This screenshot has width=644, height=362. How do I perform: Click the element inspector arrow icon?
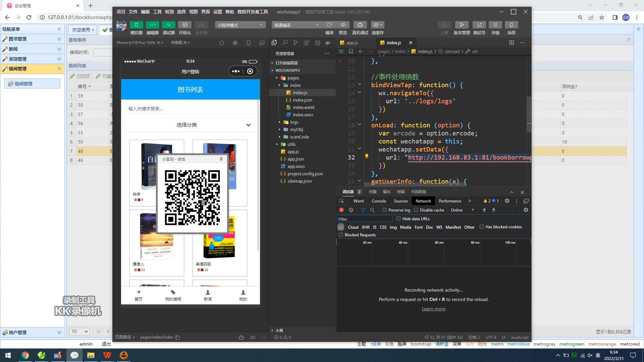tap(341, 201)
